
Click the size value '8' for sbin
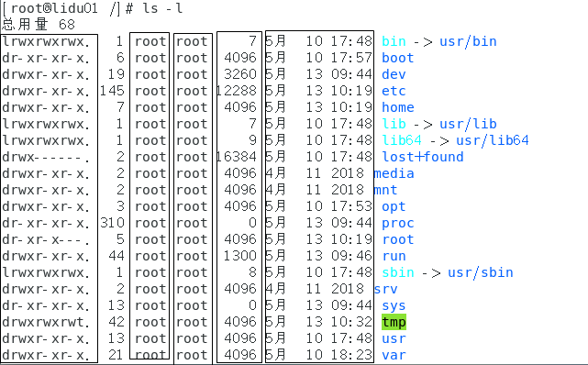pyautogui.click(x=253, y=272)
